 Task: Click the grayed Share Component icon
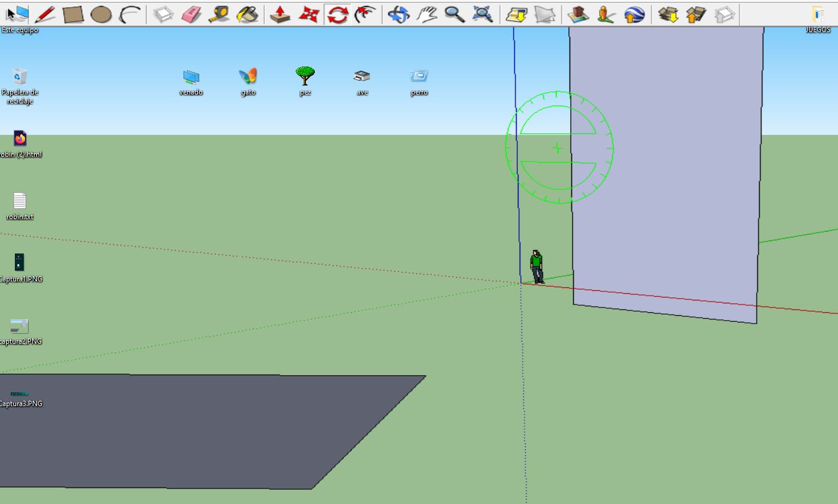pos(724,14)
